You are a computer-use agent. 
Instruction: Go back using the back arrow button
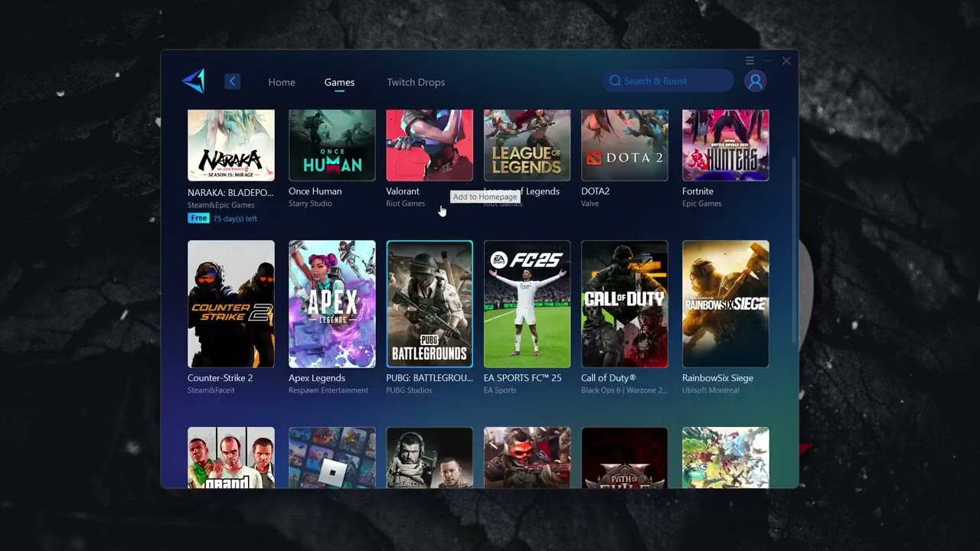233,81
